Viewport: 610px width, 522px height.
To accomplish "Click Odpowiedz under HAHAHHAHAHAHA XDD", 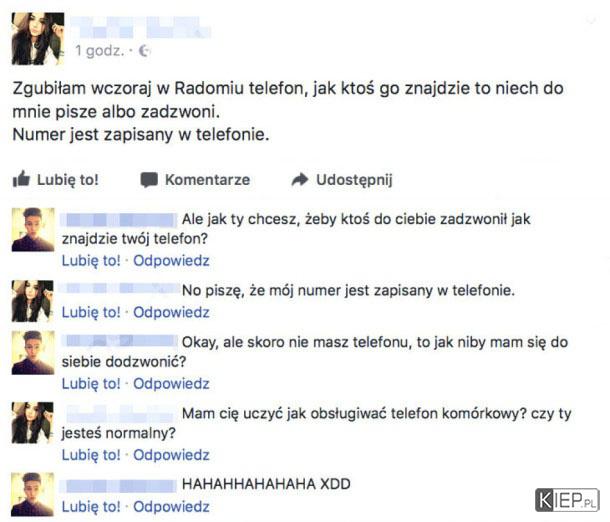I will (171, 507).
